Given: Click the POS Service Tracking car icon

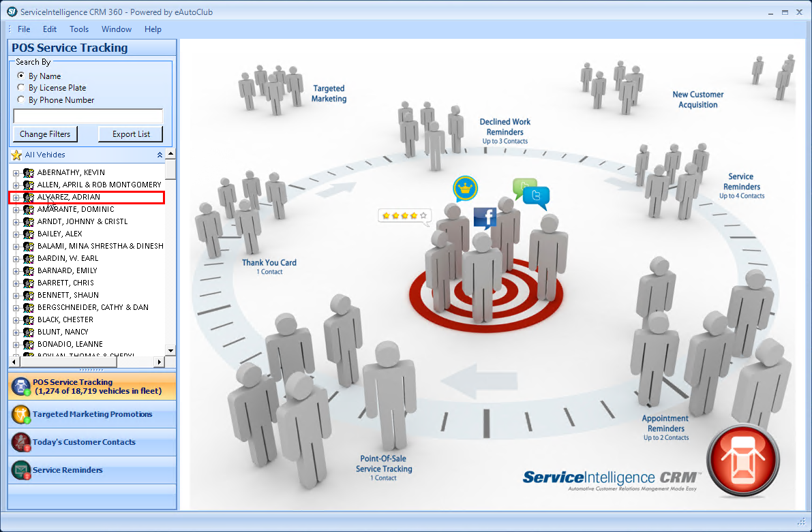Looking at the screenshot, I should [20, 387].
